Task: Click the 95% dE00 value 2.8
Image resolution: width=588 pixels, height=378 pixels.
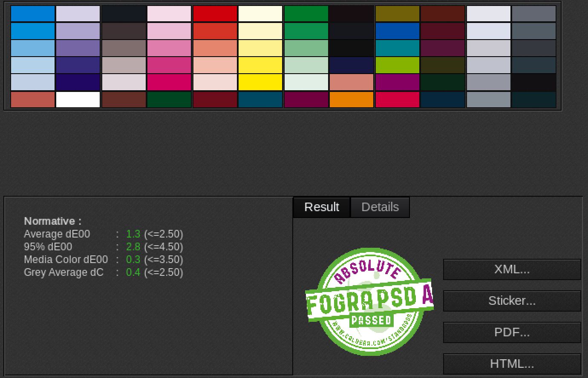Action: tap(133, 247)
